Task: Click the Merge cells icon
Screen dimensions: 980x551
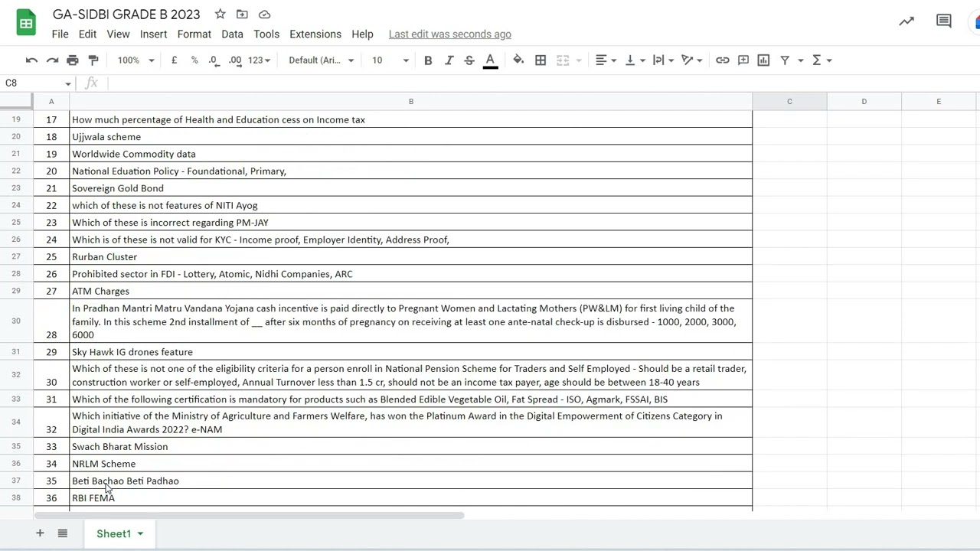Action: (x=563, y=60)
